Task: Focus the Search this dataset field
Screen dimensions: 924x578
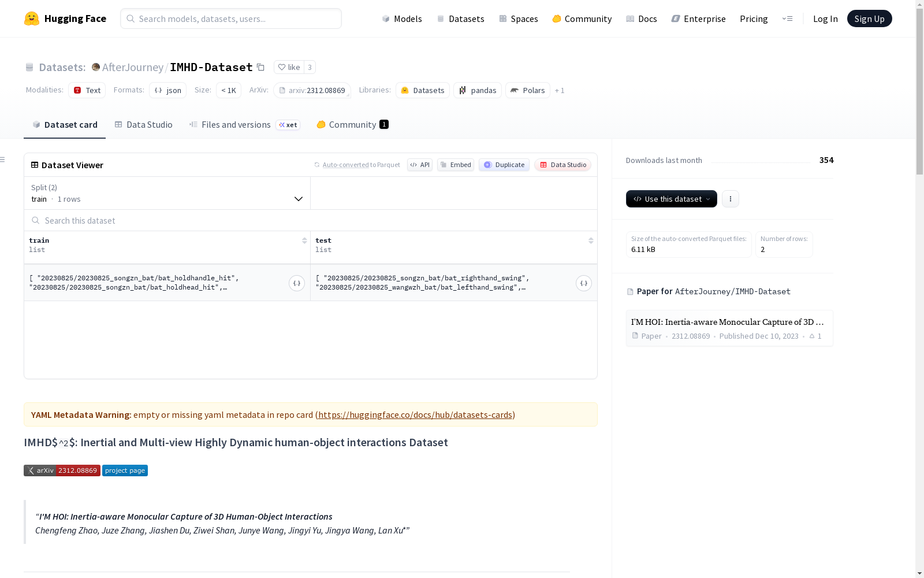Action: click(x=311, y=220)
